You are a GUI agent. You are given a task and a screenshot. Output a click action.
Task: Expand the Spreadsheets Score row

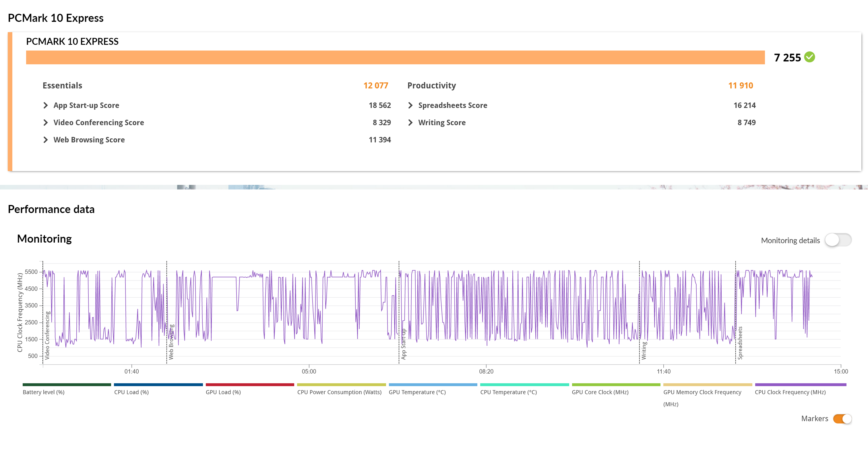pos(410,106)
